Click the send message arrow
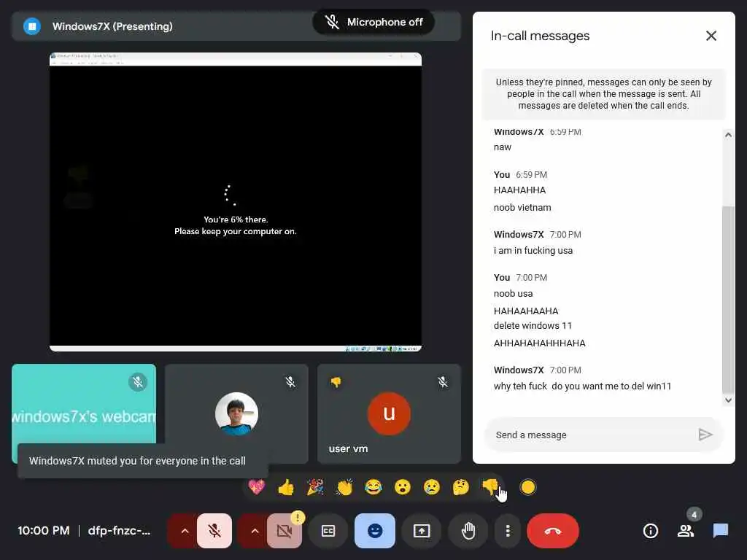 (705, 435)
